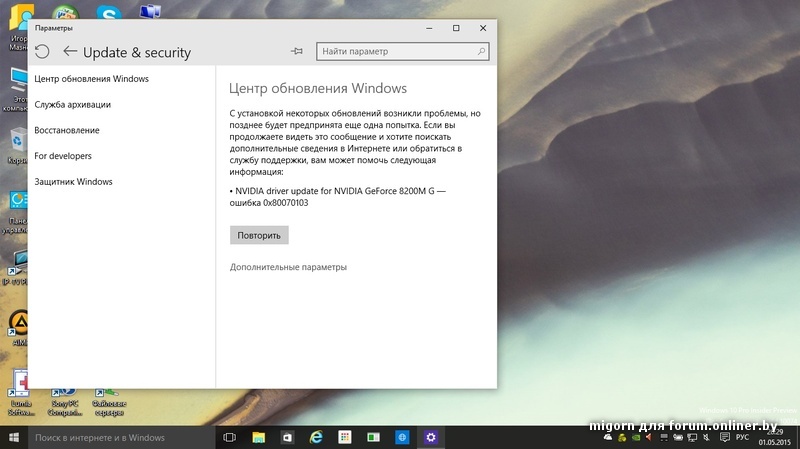Open Служба архивации section
The width and height of the screenshot is (800, 449).
(x=72, y=104)
